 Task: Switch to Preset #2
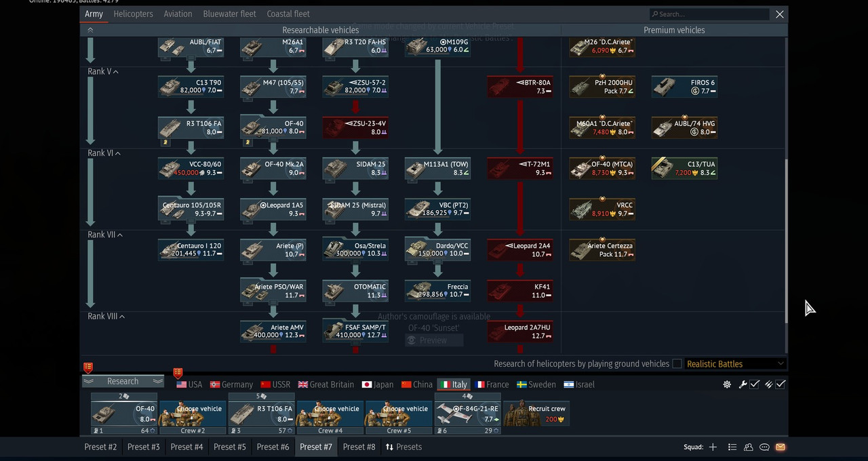click(100, 447)
